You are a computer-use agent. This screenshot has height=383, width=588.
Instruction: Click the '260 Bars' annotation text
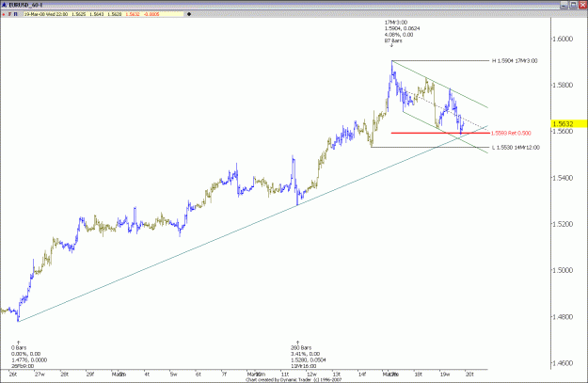click(301, 348)
